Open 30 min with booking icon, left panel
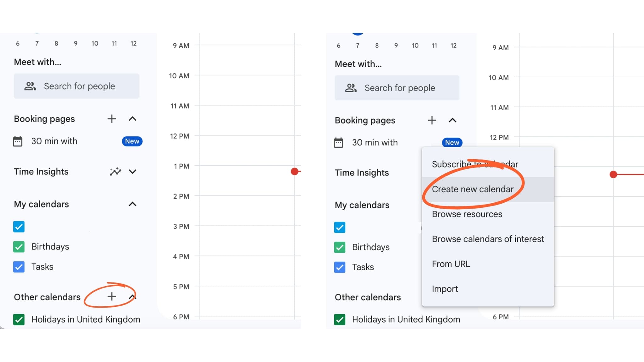Viewport: 644px width, 362px height. (x=18, y=141)
